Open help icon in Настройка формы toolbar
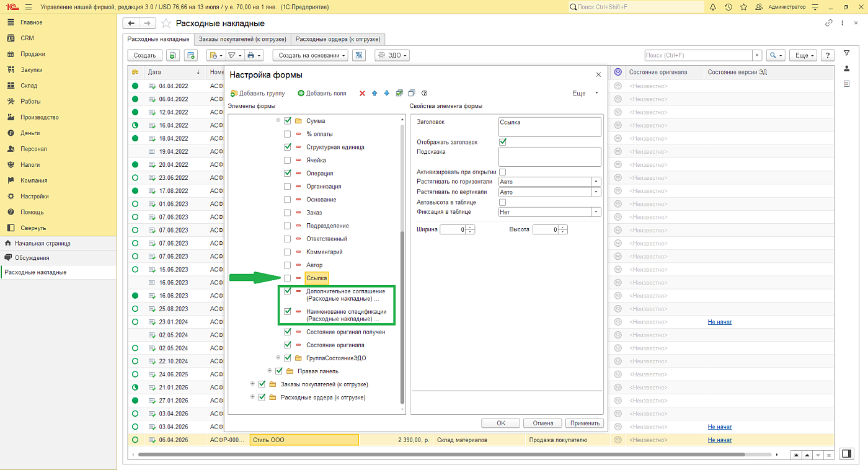Image resolution: width=868 pixels, height=470 pixels. (425, 94)
